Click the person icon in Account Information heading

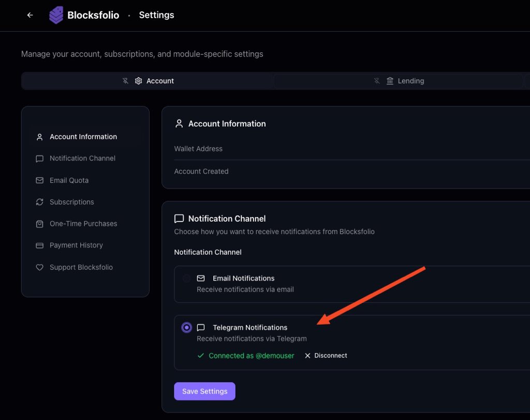(179, 124)
